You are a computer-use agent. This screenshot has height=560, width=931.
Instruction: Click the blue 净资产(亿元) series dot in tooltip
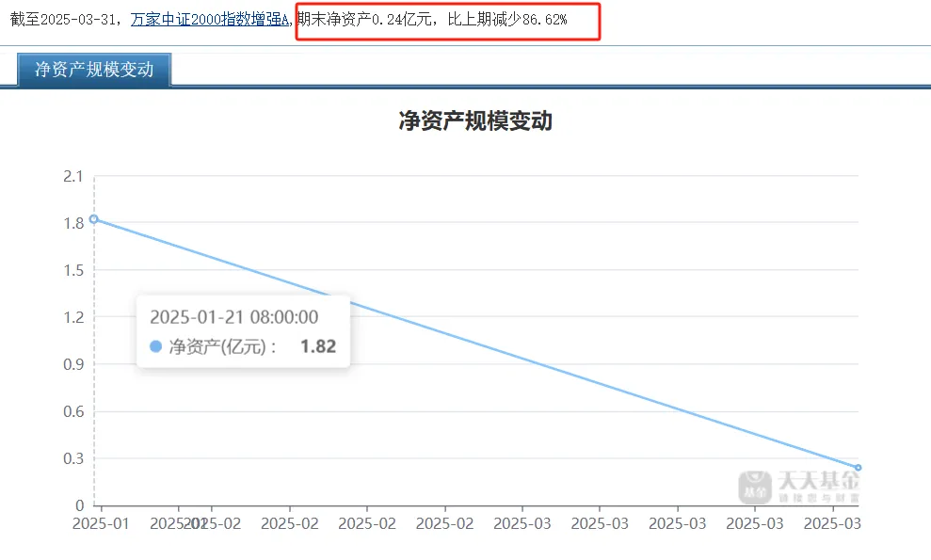[x=155, y=346]
